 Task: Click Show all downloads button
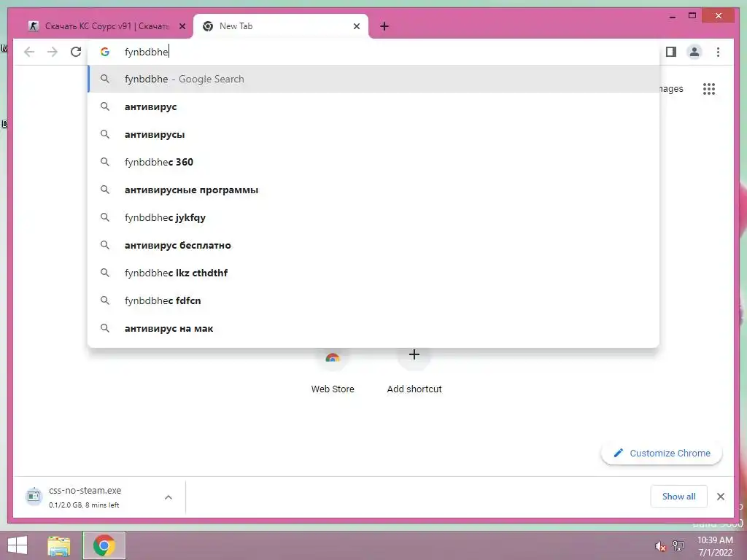point(678,496)
